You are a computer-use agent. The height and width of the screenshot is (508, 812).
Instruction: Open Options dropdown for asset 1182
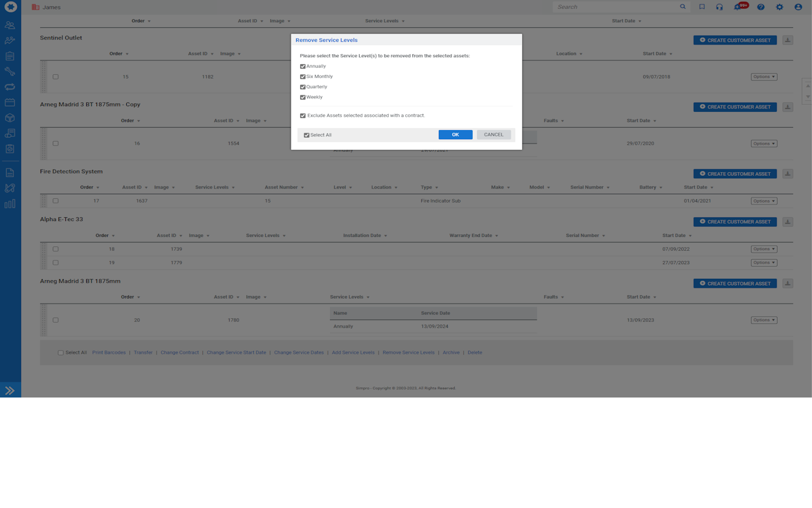tap(764, 77)
